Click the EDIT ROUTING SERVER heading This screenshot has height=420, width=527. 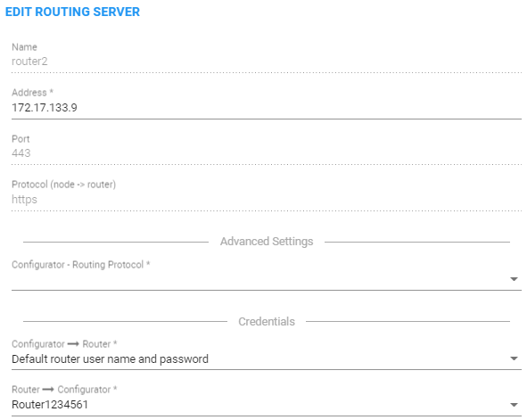72,12
